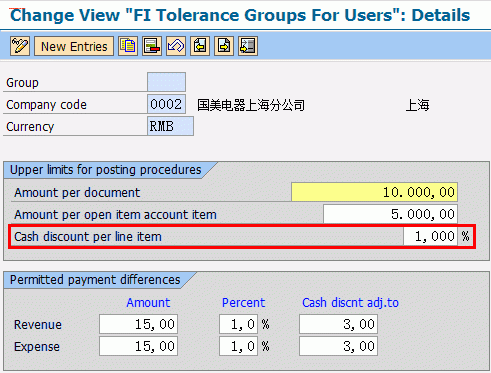Viewport: 491px width, 373px height.
Task: Click the Revenue Percent field
Action: coord(238,324)
